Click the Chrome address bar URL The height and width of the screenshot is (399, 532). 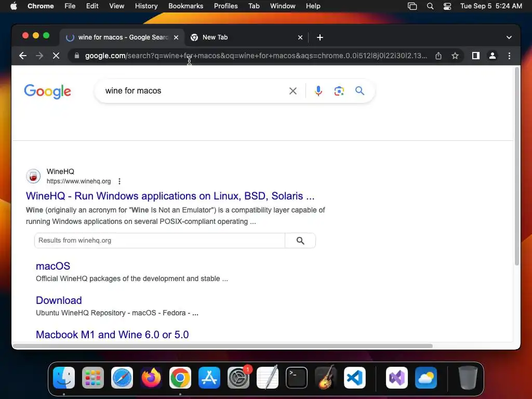click(256, 56)
